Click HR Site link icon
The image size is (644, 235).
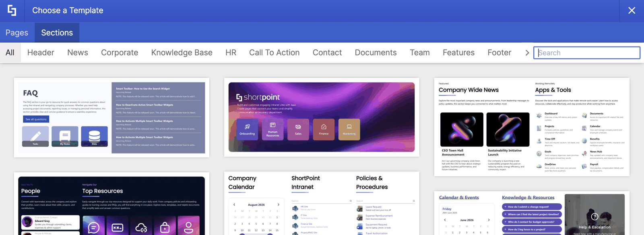click(x=295, y=208)
